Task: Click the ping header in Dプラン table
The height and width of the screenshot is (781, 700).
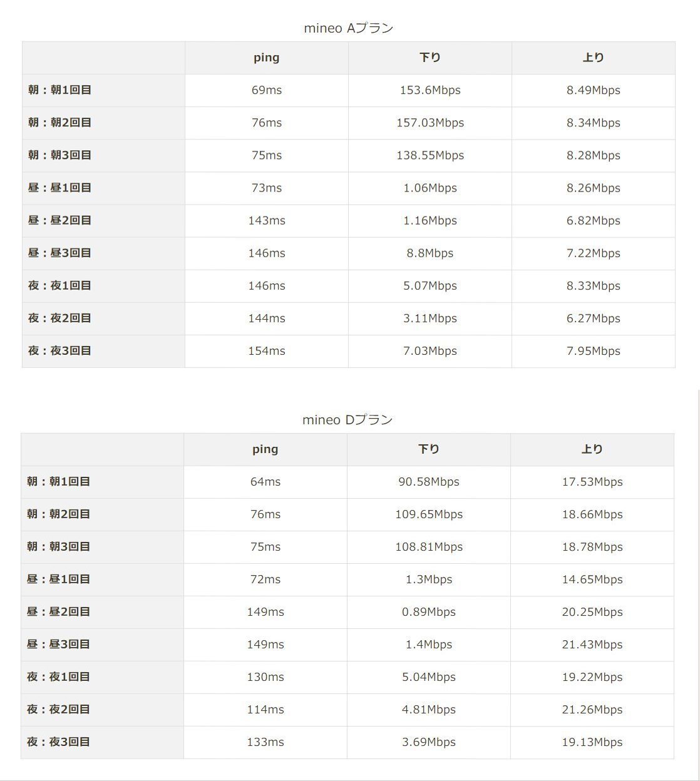Action: [x=265, y=449]
